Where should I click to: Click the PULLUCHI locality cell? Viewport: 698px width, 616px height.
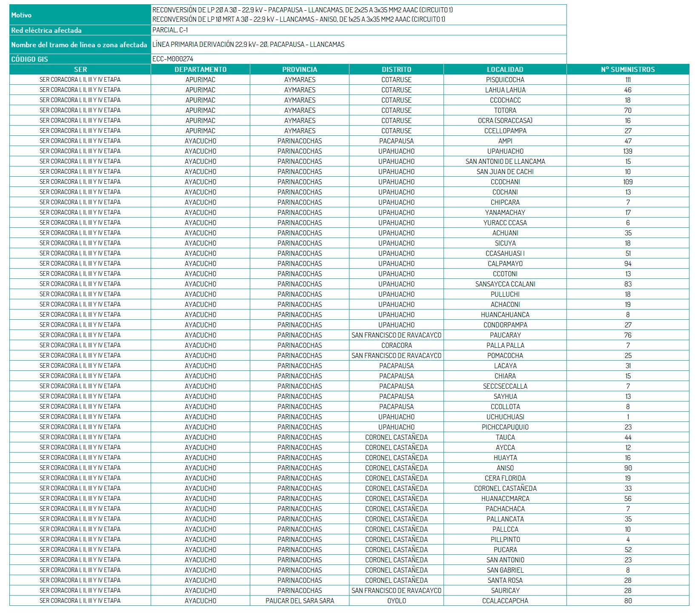tap(505, 294)
